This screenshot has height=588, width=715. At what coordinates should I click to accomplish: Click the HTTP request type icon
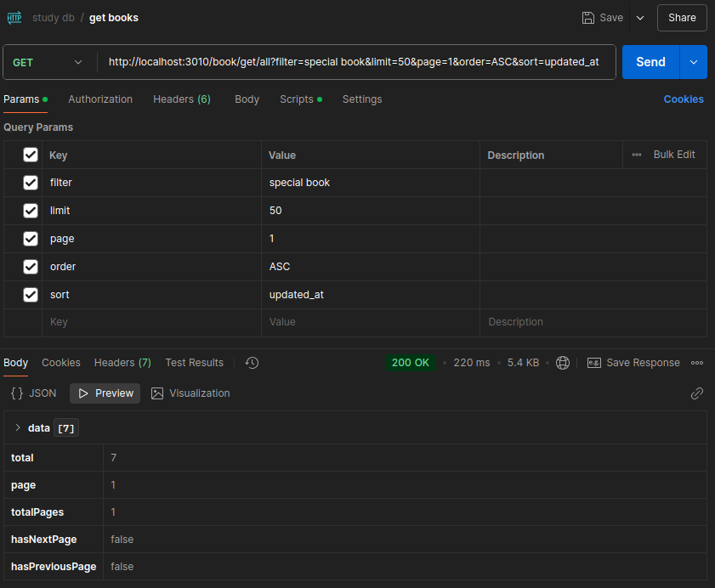tap(14, 18)
